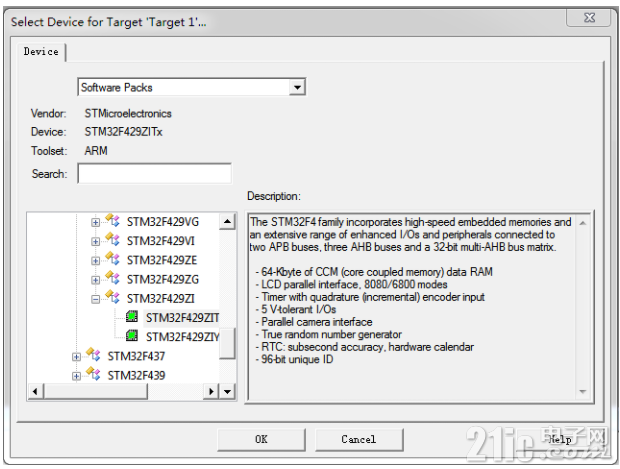Click device tree scroll right arrow

211,391
